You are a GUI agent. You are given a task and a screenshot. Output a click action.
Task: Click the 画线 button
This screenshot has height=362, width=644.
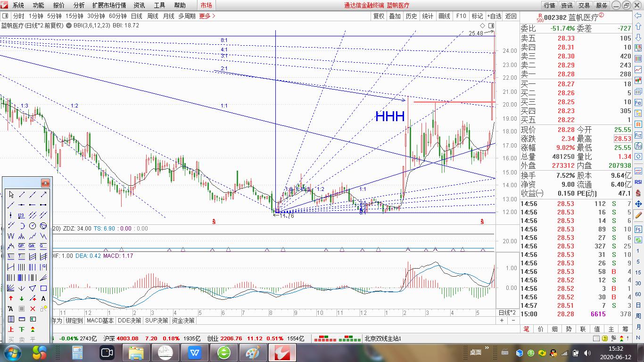point(444,16)
